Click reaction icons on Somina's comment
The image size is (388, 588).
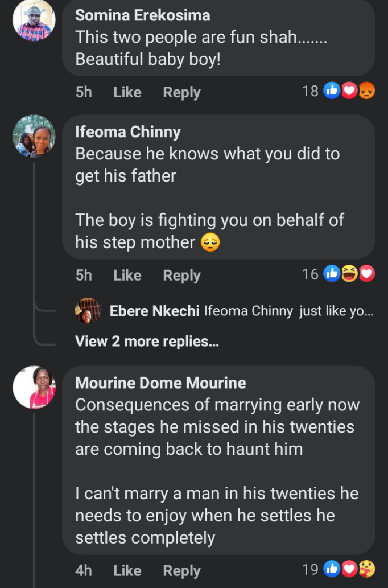tap(349, 91)
